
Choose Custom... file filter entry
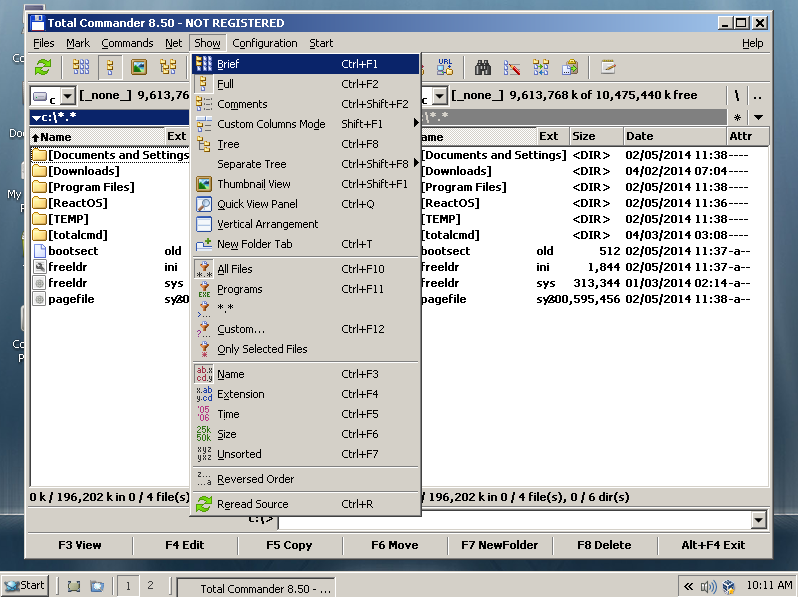tap(306, 329)
